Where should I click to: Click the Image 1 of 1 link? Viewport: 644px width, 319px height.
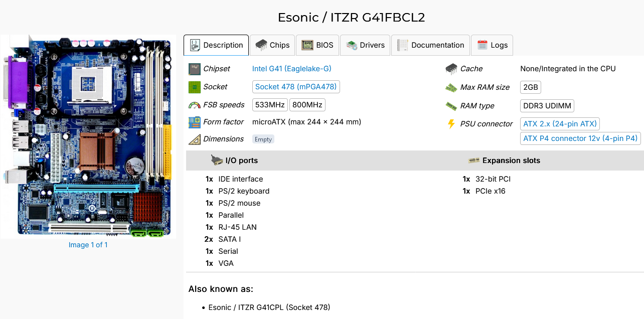(x=88, y=245)
